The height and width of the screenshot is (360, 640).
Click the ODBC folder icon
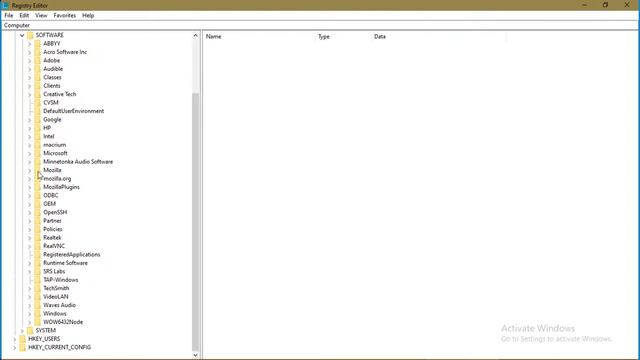38,196
